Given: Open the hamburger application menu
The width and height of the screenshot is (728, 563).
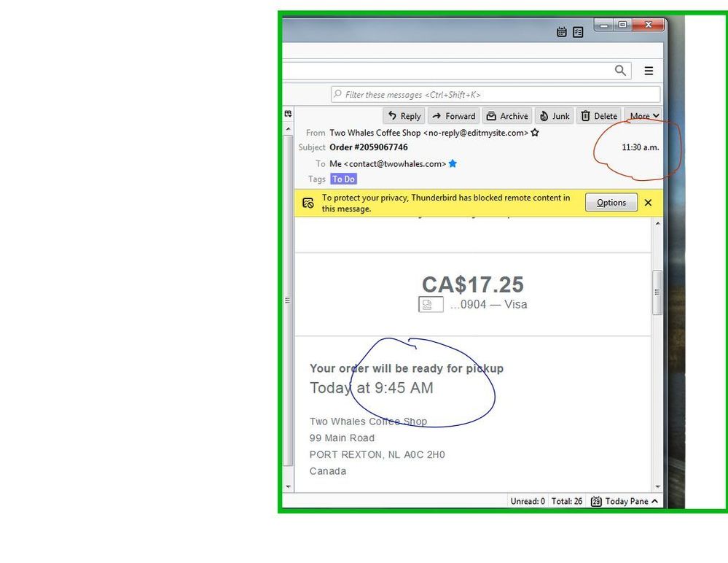Looking at the screenshot, I should [649, 71].
